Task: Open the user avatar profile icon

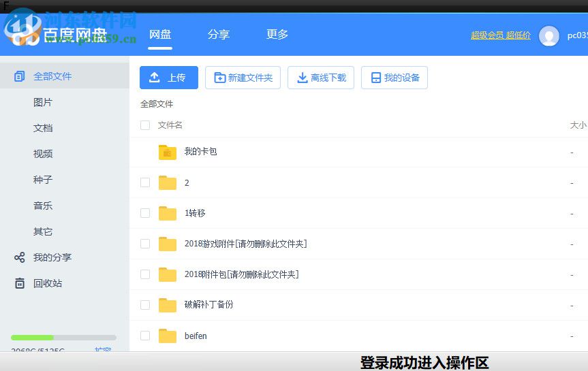Action: click(548, 35)
